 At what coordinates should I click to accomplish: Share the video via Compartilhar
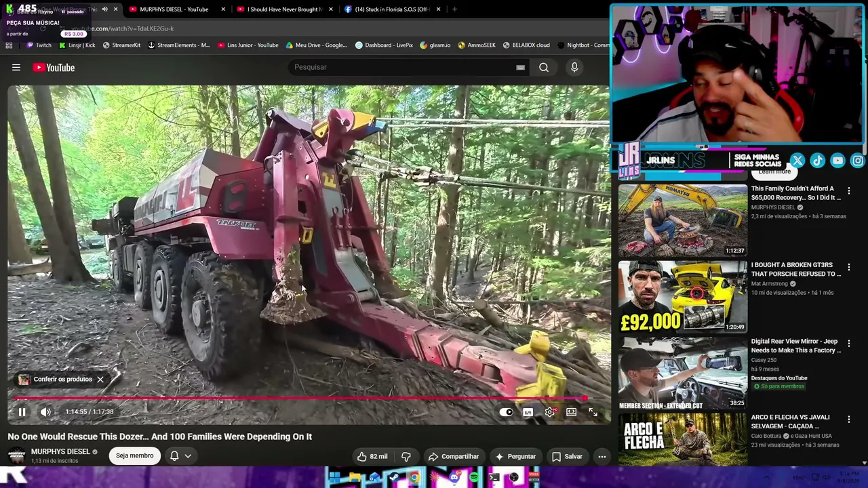click(454, 456)
